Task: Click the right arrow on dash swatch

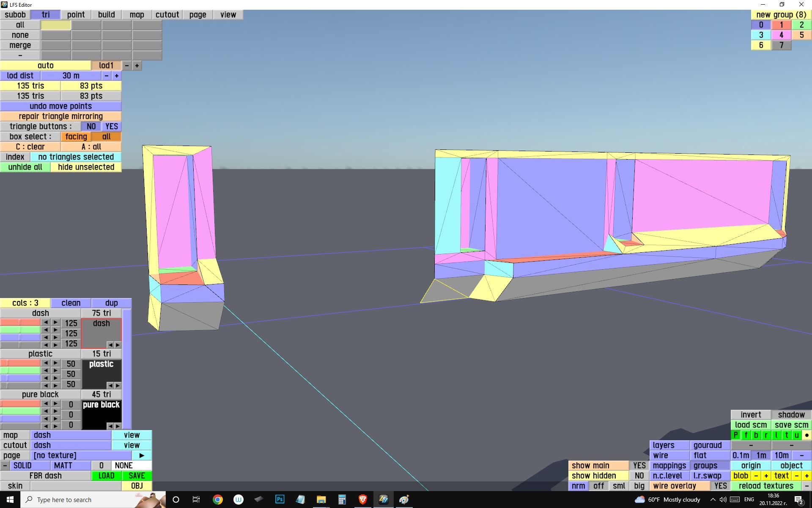Action: (118, 345)
